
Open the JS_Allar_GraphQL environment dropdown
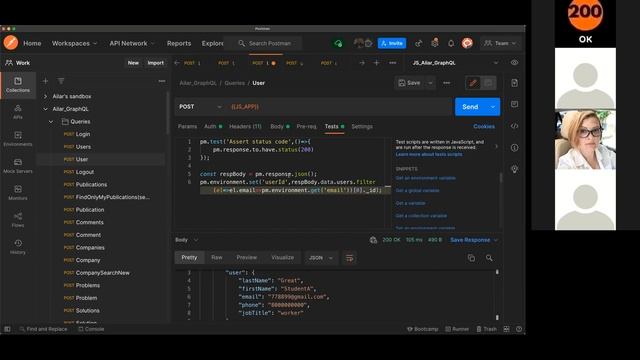click(455, 63)
